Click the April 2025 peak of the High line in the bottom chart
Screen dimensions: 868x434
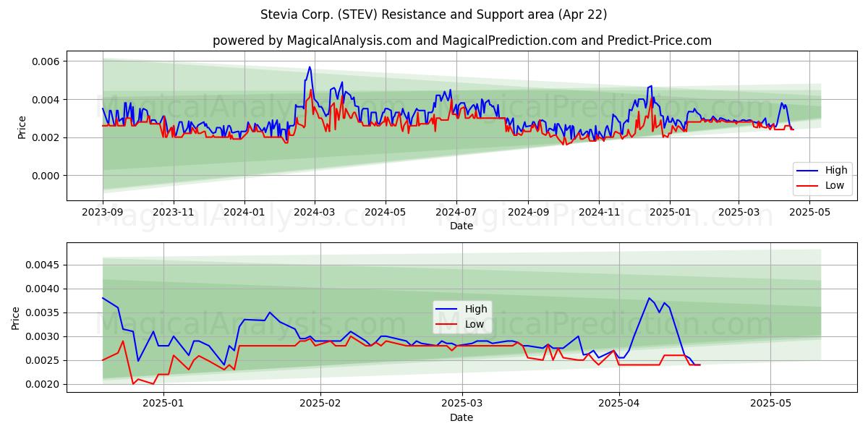(x=649, y=298)
